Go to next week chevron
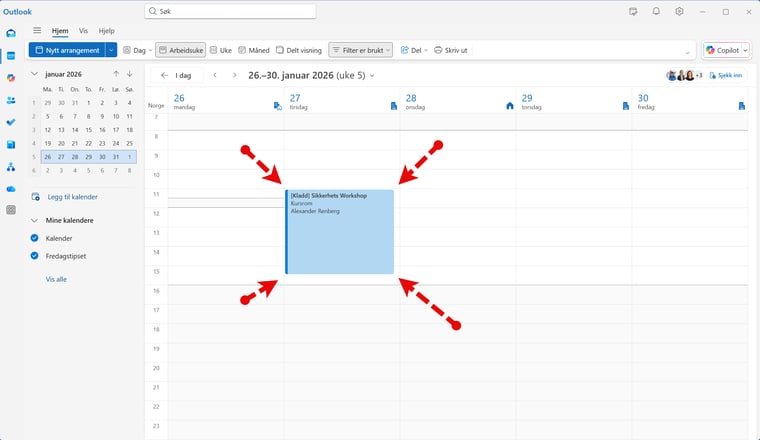760x440 pixels. [x=235, y=75]
